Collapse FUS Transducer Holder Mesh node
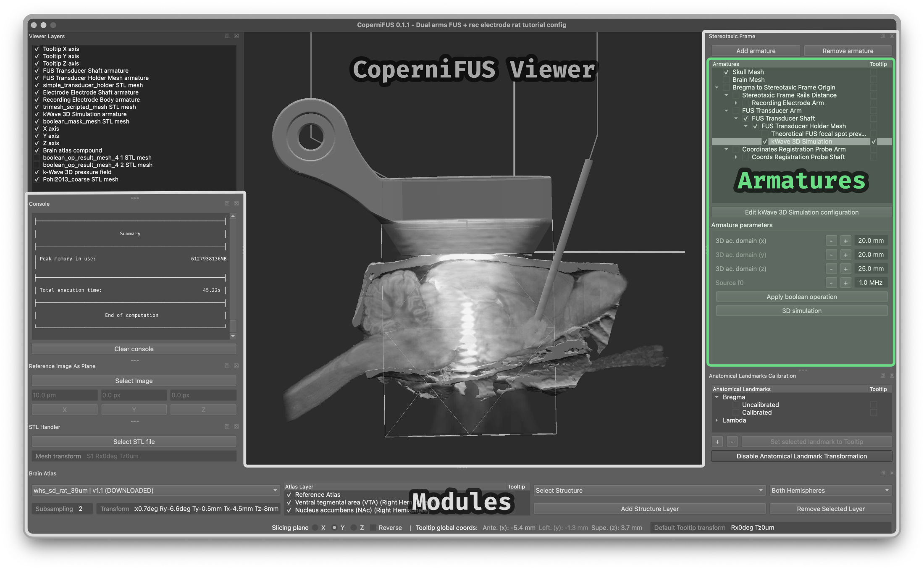924x570 pixels. click(746, 126)
